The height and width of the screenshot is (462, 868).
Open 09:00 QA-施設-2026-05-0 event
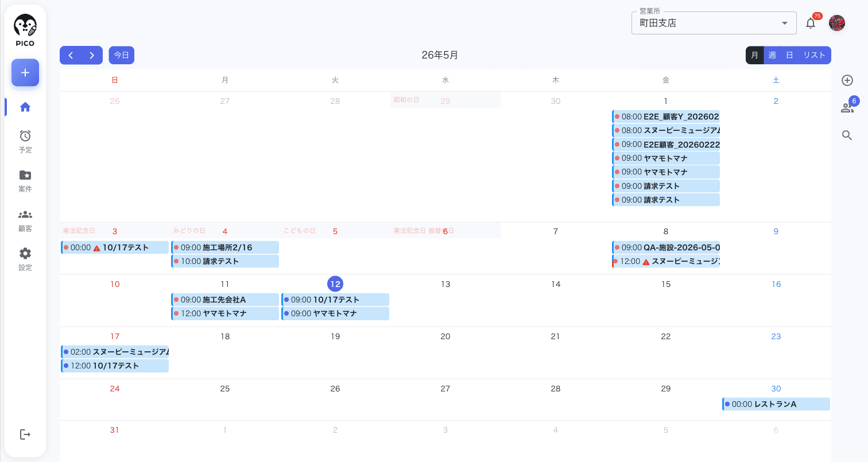[x=666, y=247]
